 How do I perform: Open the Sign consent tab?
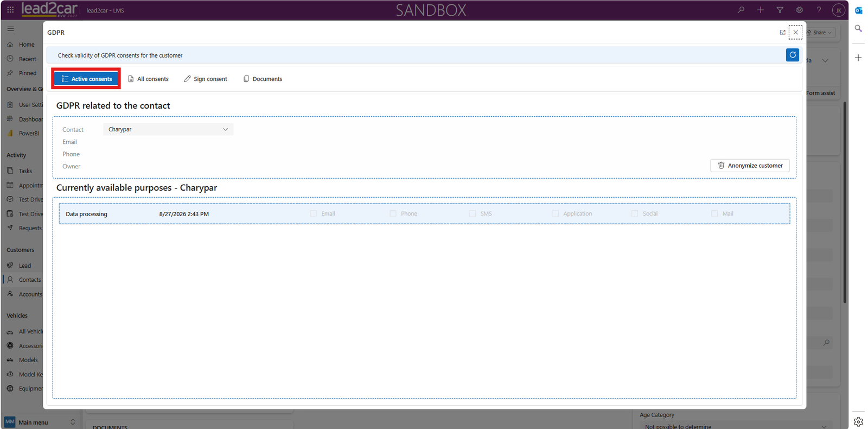pos(206,79)
